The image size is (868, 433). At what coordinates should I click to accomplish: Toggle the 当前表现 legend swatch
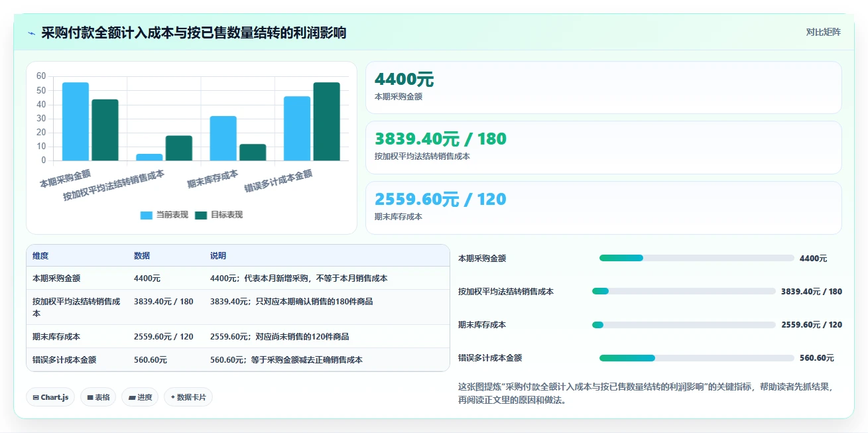(147, 215)
